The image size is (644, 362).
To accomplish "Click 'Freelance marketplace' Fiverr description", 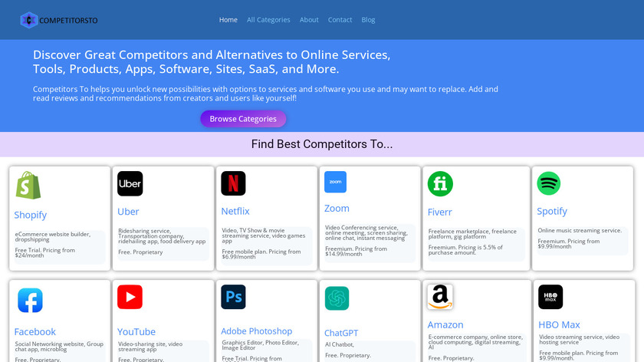I will [472, 234].
